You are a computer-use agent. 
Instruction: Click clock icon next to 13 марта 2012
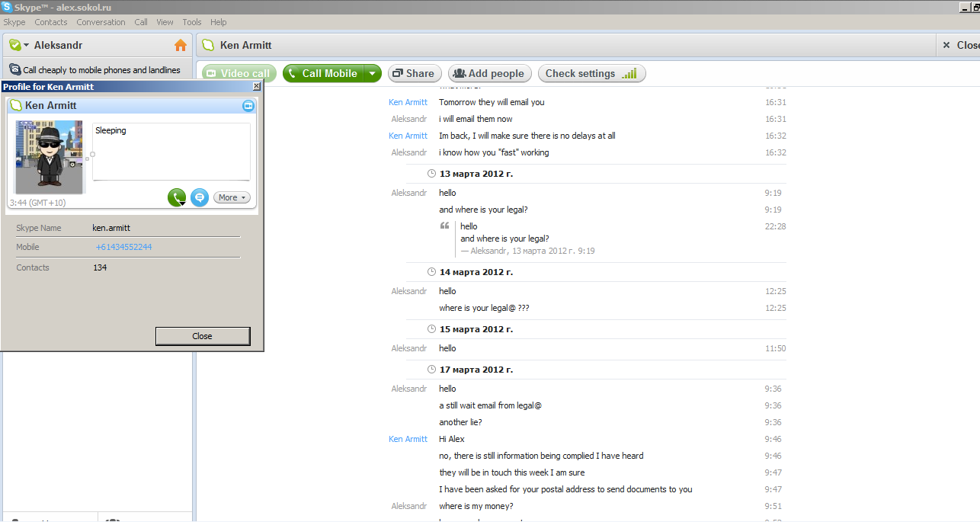[432, 174]
